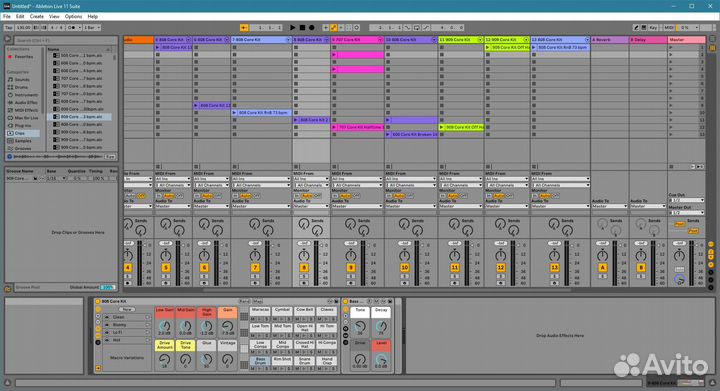Open quantization menu showing 1 Bar
Image resolution: width=720 pixels, height=391 pixels.
91,28
